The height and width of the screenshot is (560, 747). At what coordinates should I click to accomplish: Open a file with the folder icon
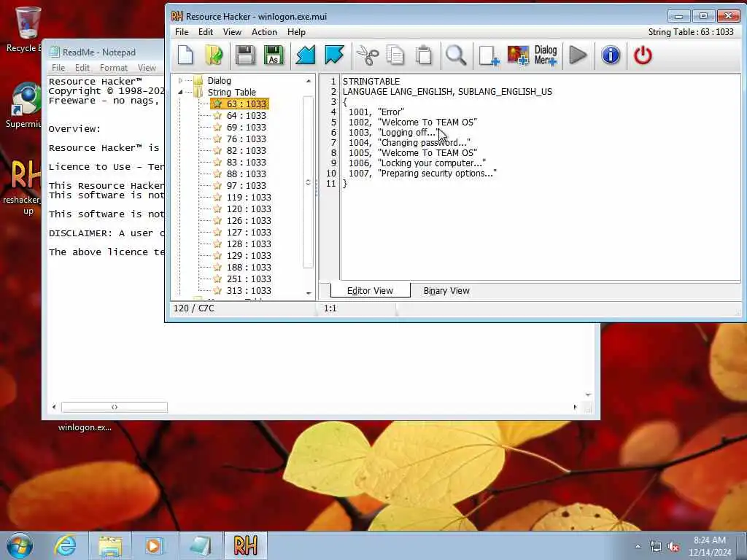click(214, 55)
